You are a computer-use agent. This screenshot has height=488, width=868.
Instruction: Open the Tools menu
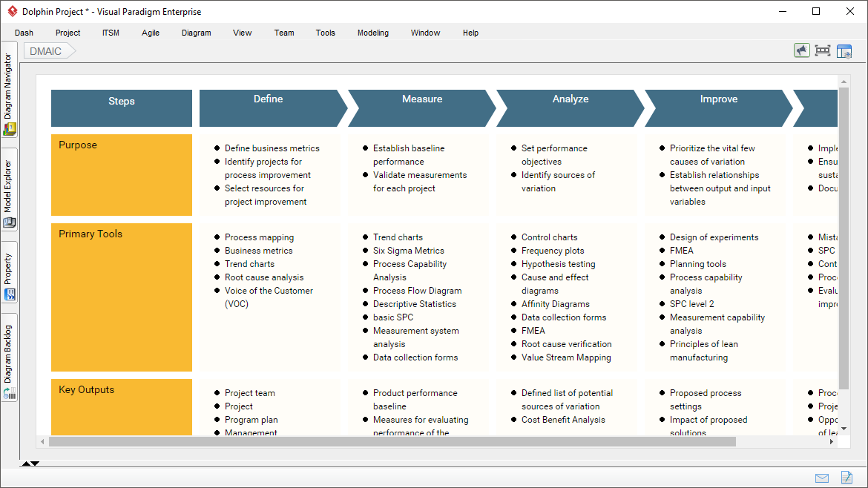tap(326, 33)
